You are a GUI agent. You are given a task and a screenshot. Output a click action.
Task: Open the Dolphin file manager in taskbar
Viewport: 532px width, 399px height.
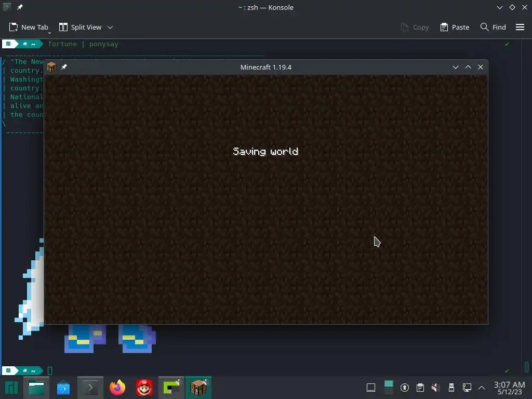pos(36,388)
